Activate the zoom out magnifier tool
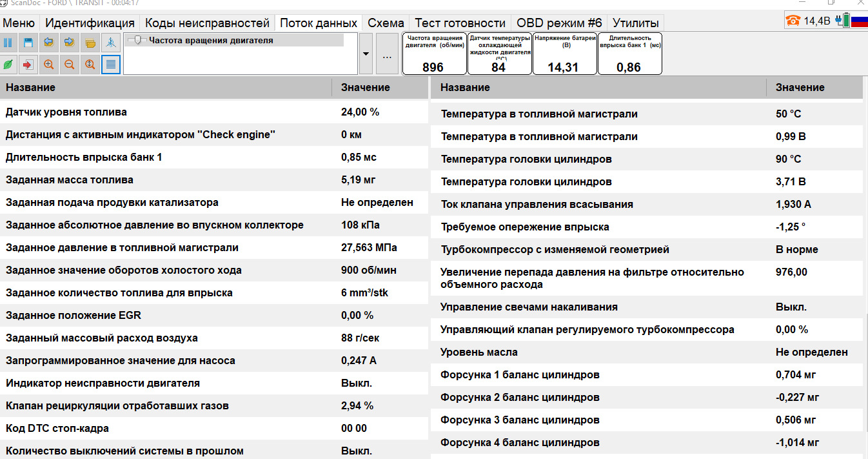The height and width of the screenshot is (459, 868). [70, 65]
